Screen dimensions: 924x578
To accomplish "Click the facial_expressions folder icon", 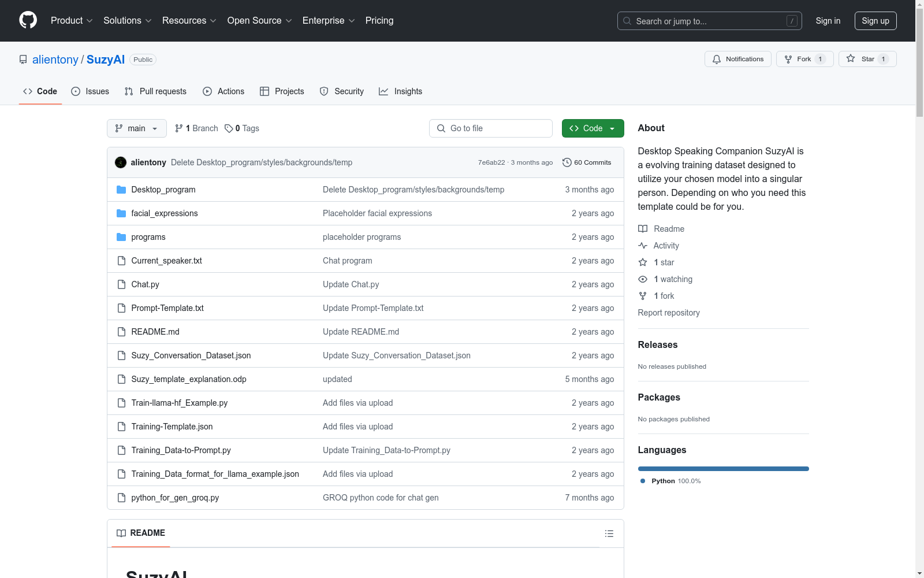I will 121,213.
